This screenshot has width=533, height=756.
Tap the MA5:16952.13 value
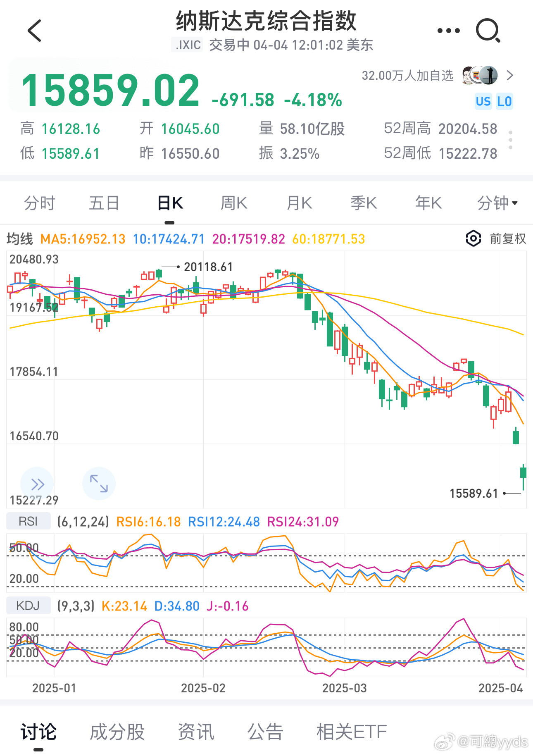click(83, 239)
